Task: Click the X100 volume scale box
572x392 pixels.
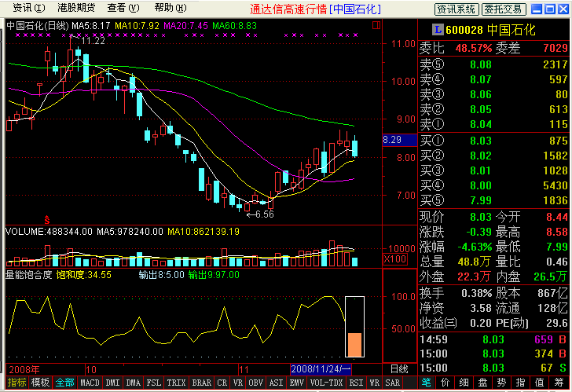Action: (x=395, y=259)
